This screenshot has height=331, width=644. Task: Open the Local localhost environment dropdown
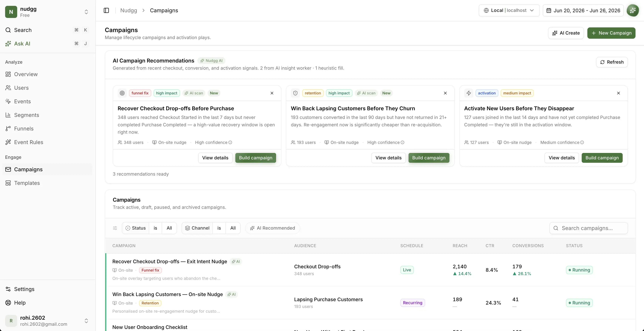point(509,10)
